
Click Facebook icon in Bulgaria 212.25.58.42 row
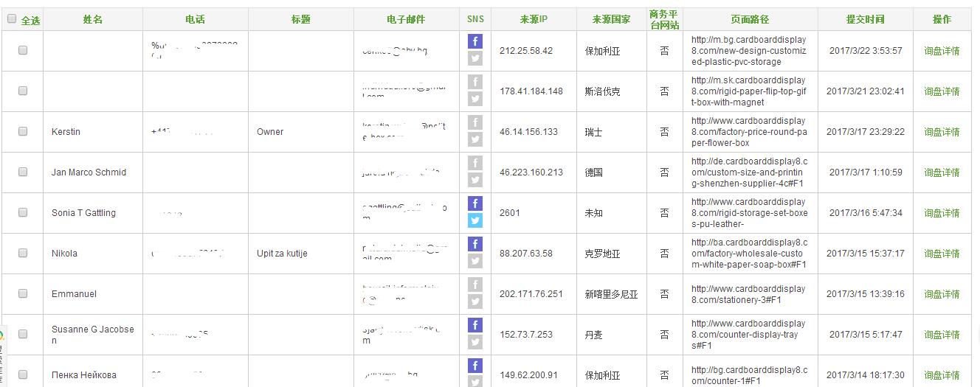click(475, 41)
